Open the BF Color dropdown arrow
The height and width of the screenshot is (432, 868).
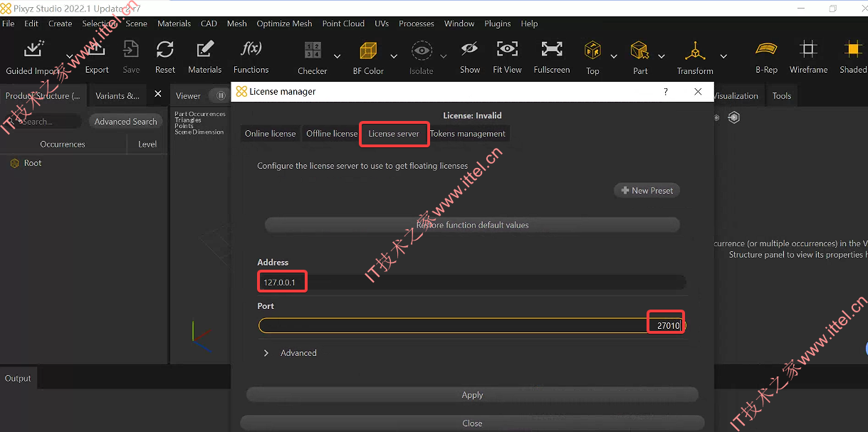point(394,56)
